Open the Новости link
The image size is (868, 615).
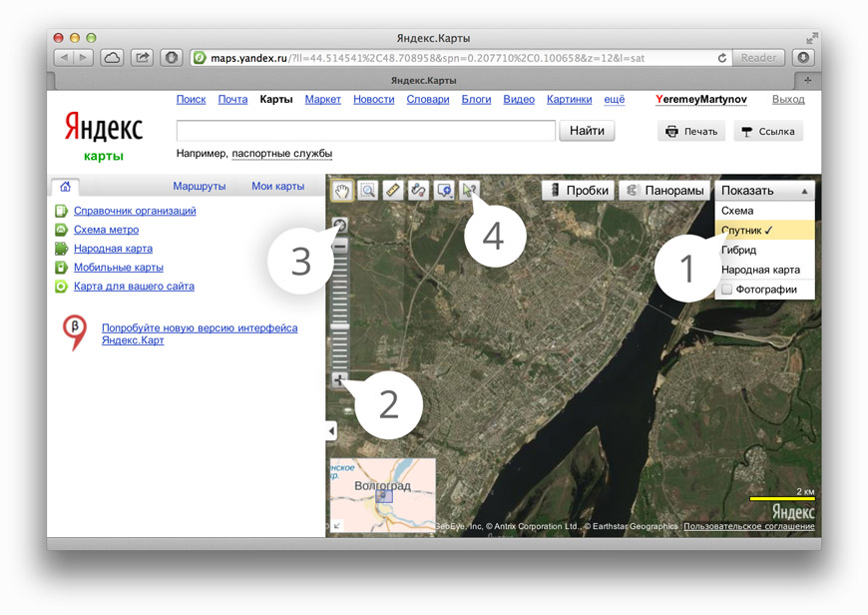point(374,99)
